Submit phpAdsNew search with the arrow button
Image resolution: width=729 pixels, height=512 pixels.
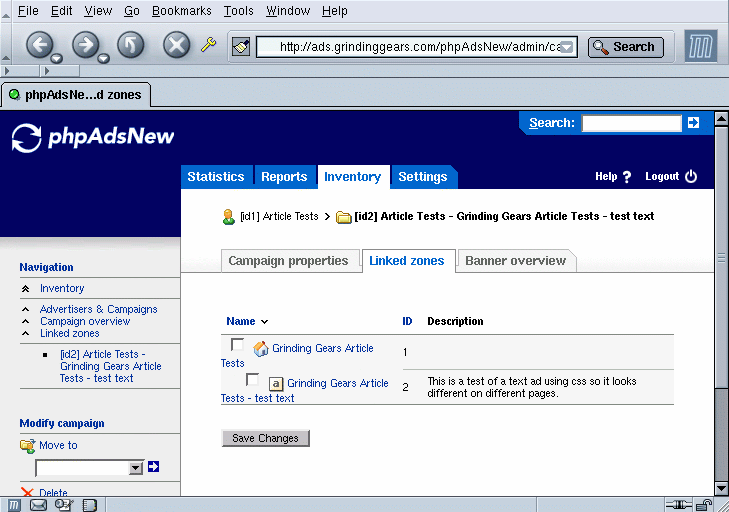coord(693,123)
